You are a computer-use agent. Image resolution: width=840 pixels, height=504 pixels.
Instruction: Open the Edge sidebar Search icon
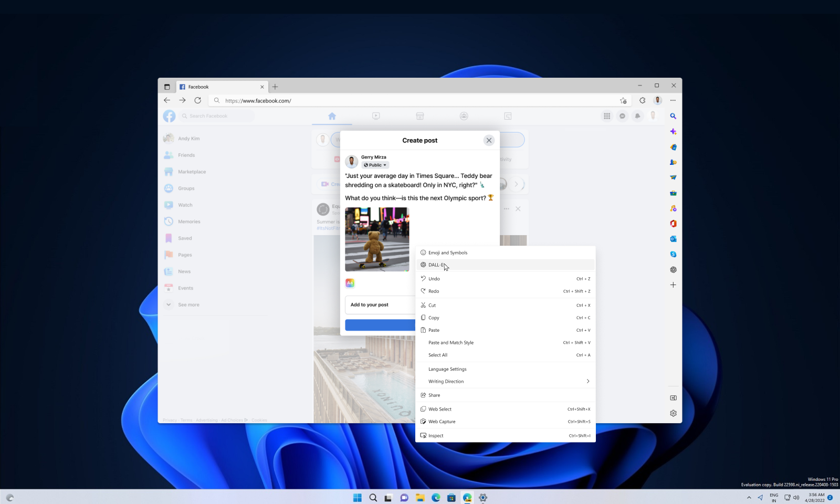[673, 116]
